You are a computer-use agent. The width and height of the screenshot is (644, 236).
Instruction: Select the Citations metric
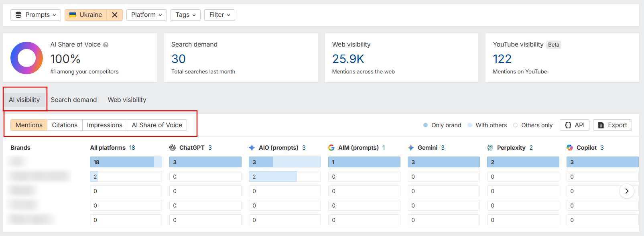coord(65,125)
